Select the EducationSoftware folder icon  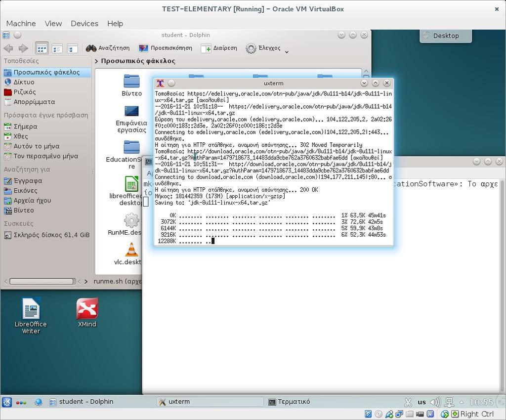coord(131,147)
